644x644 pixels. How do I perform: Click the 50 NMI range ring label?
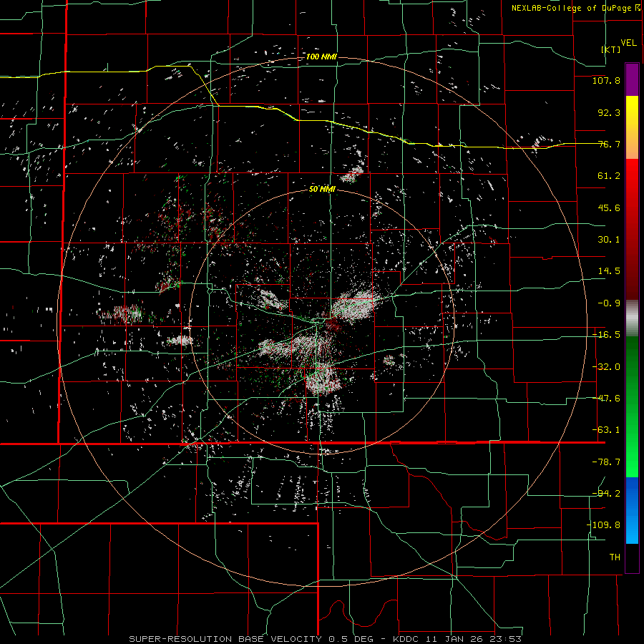point(322,189)
